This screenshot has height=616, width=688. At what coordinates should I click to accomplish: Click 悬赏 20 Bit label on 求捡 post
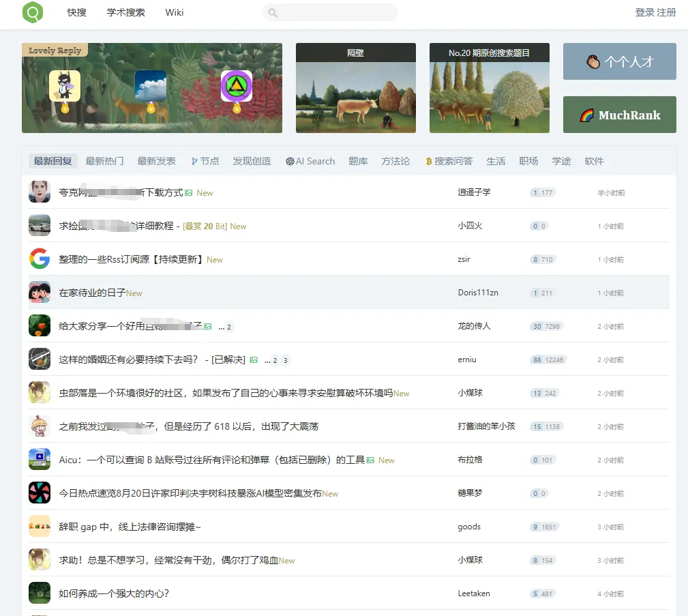pos(205,226)
